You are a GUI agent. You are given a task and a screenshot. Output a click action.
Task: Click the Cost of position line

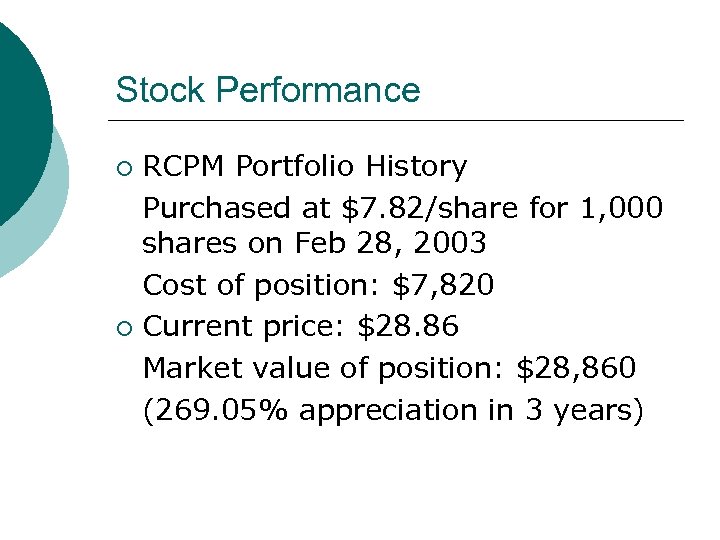[x=318, y=286]
